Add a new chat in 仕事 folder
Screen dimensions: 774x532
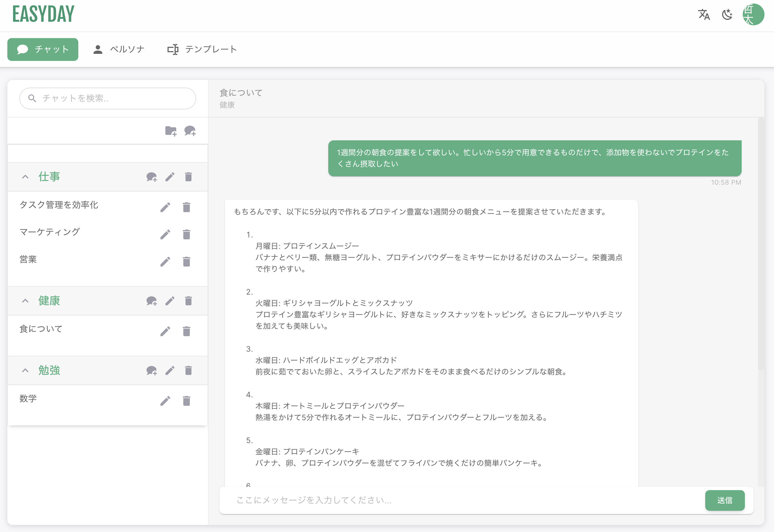(152, 177)
